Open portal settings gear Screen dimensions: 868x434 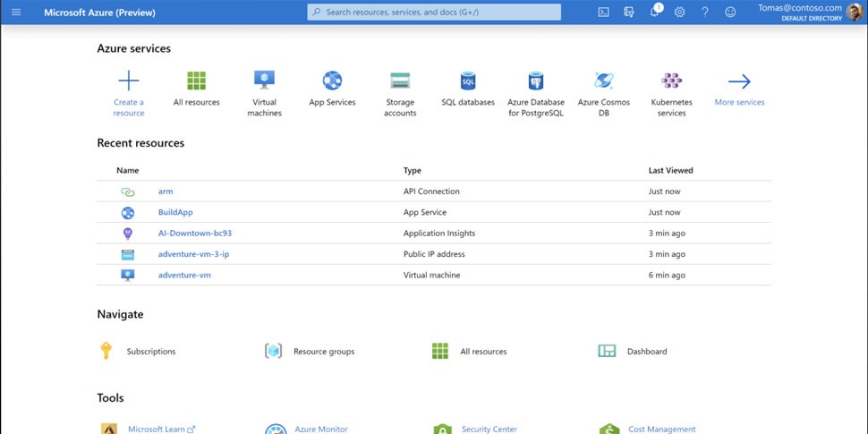click(x=680, y=13)
